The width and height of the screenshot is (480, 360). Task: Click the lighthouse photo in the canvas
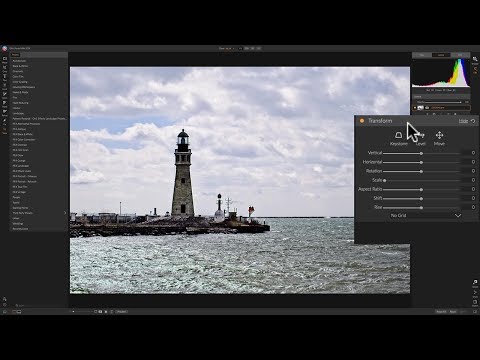click(240, 180)
